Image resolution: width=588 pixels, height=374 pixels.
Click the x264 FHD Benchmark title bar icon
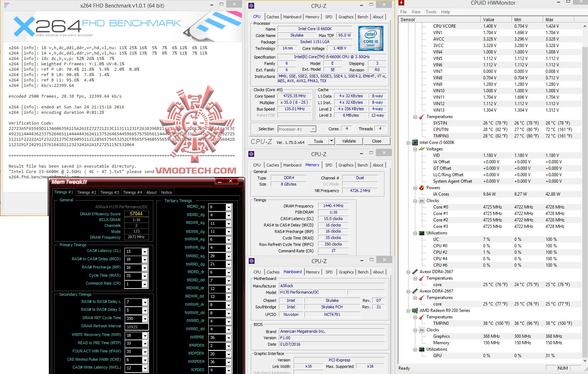[7, 5]
